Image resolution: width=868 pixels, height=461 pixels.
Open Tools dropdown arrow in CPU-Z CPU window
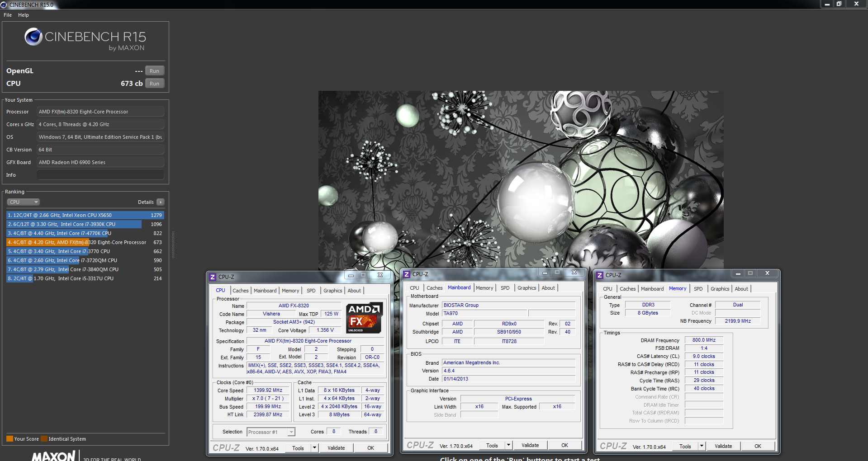click(314, 448)
